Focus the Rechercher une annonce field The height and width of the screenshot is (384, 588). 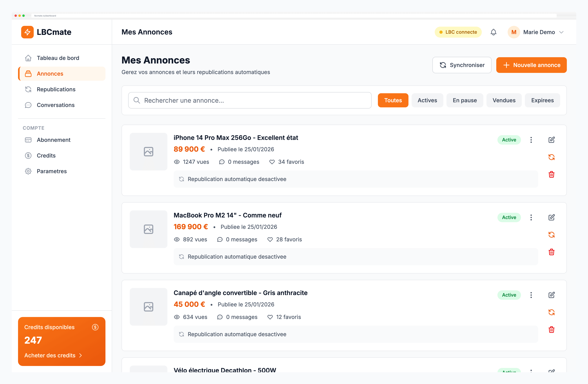pos(250,100)
